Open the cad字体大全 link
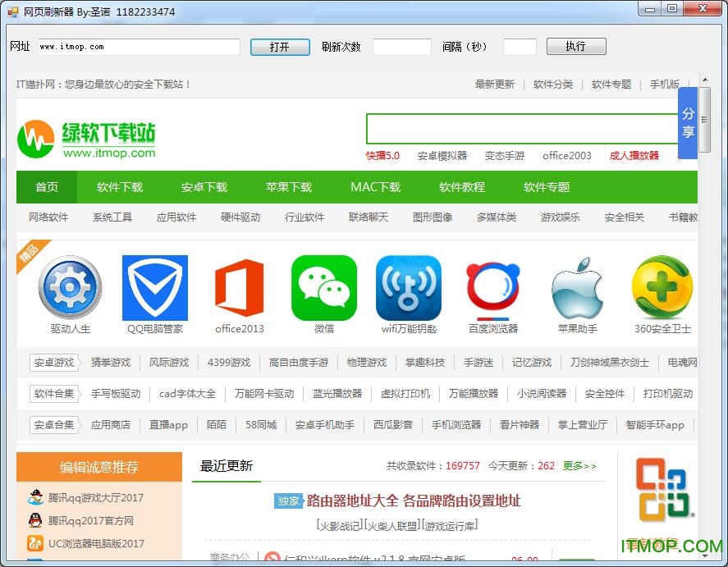 pos(188,394)
